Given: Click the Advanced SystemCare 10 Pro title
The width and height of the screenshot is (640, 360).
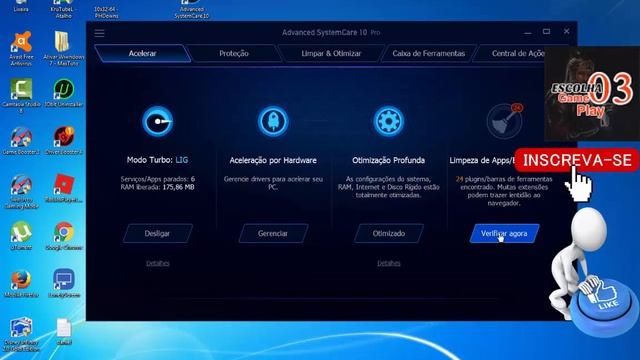Looking at the screenshot, I should (x=331, y=33).
